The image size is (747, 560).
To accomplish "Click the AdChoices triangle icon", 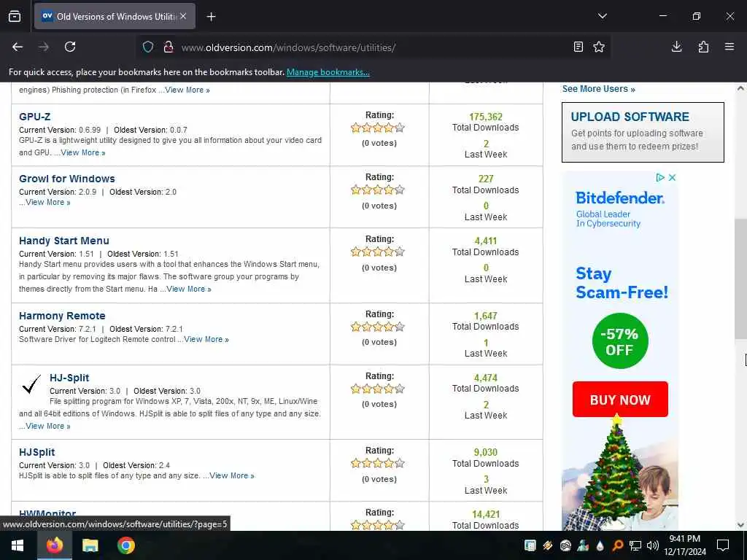I will pos(659,178).
